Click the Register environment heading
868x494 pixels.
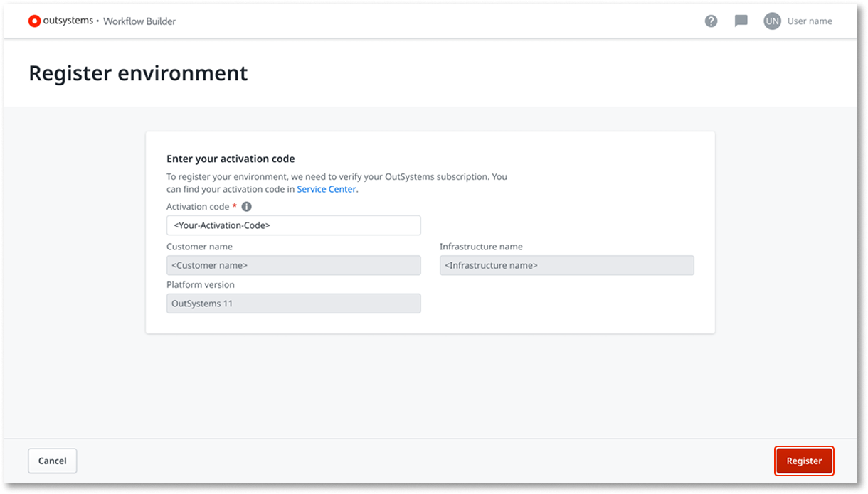click(138, 73)
